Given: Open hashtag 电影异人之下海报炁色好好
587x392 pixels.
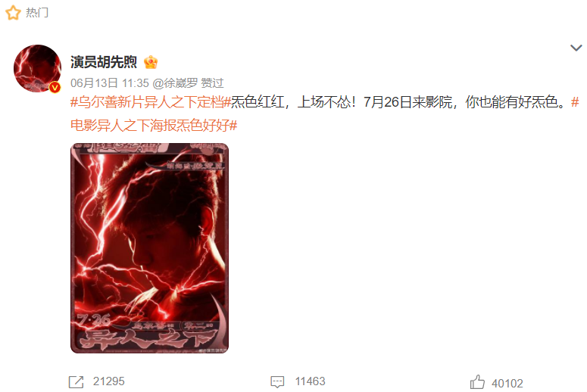Looking at the screenshot, I should tap(154, 126).
